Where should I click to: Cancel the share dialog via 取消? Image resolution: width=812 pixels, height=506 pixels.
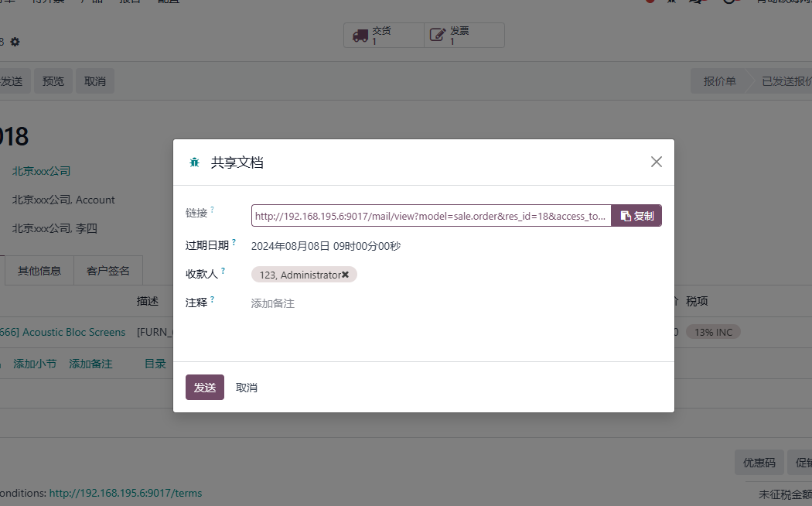point(247,388)
